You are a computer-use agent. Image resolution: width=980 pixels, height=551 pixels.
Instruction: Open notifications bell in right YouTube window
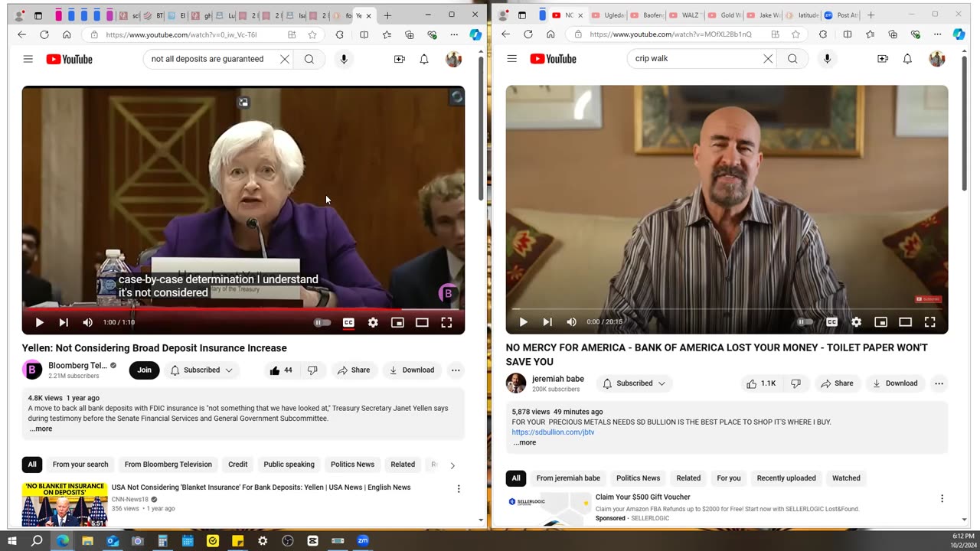[907, 58]
